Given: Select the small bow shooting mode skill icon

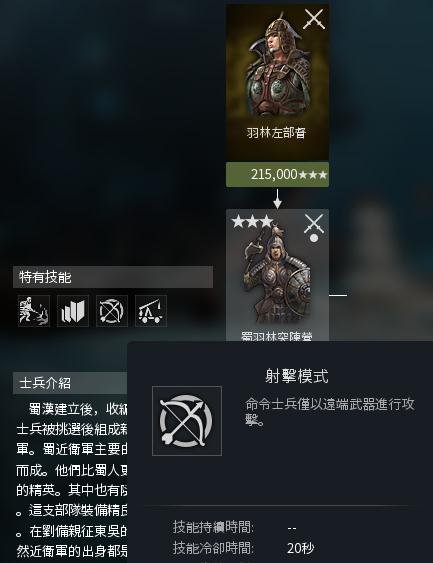Looking at the screenshot, I should coord(112,311).
